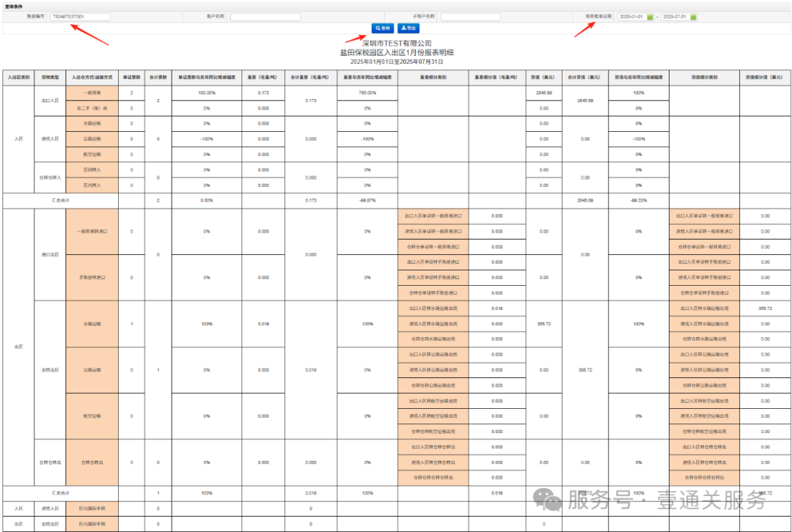Image resolution: width=792 pixels, height=532 pixels.
Task: Click the 货值细分类别 column header
Action: point(704,77)
